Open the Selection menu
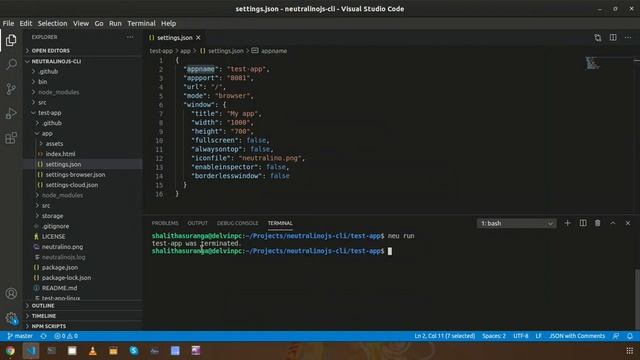Screen dimensions: 640x360 [52, 23]
